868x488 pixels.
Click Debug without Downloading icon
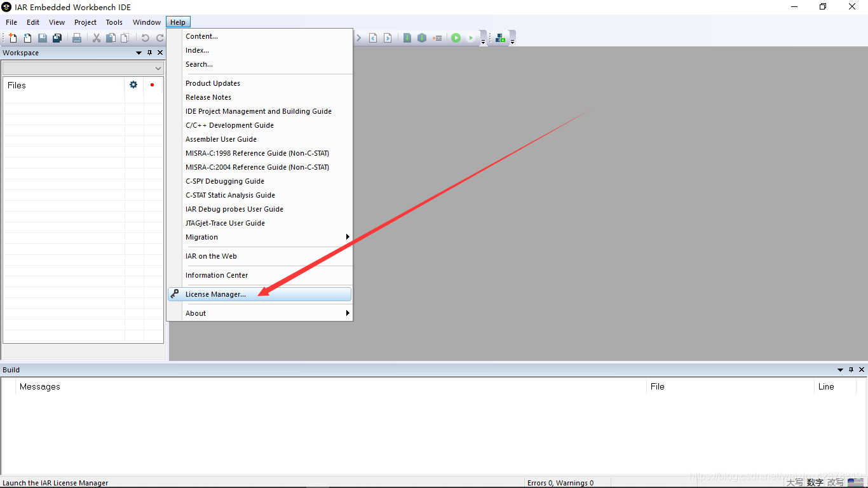(x=471, y=38)
